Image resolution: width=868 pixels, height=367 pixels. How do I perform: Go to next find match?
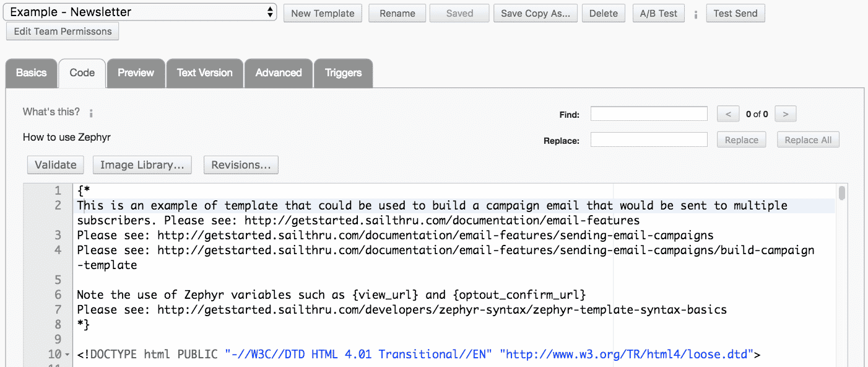coord(786,114)
